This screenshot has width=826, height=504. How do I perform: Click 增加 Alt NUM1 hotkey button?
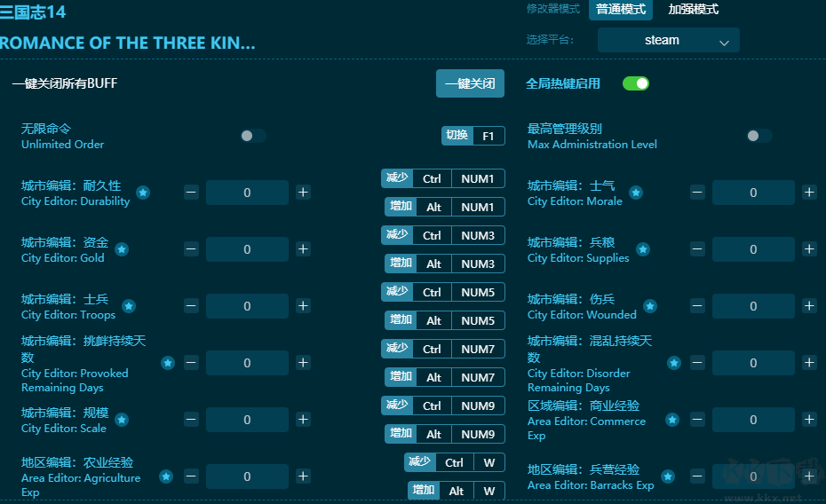pos(445,207)
